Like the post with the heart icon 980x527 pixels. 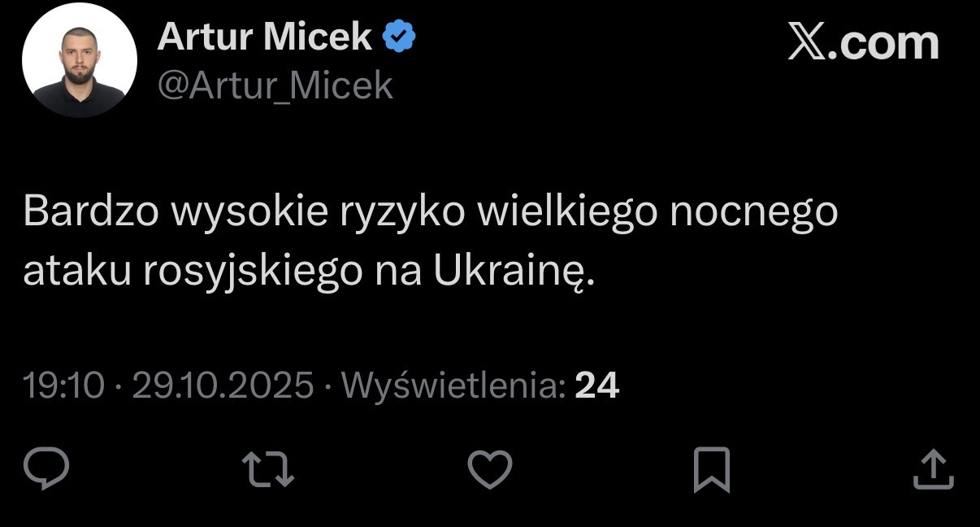click(491, 468)
